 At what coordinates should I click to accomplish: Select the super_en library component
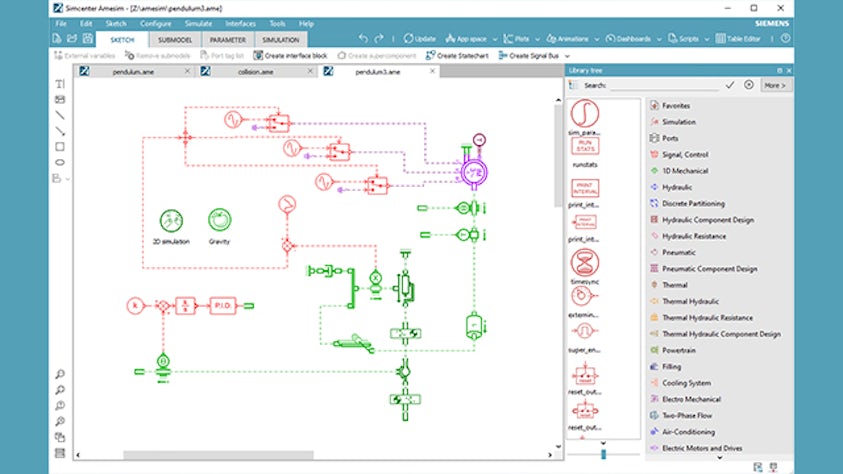point(584,331)
